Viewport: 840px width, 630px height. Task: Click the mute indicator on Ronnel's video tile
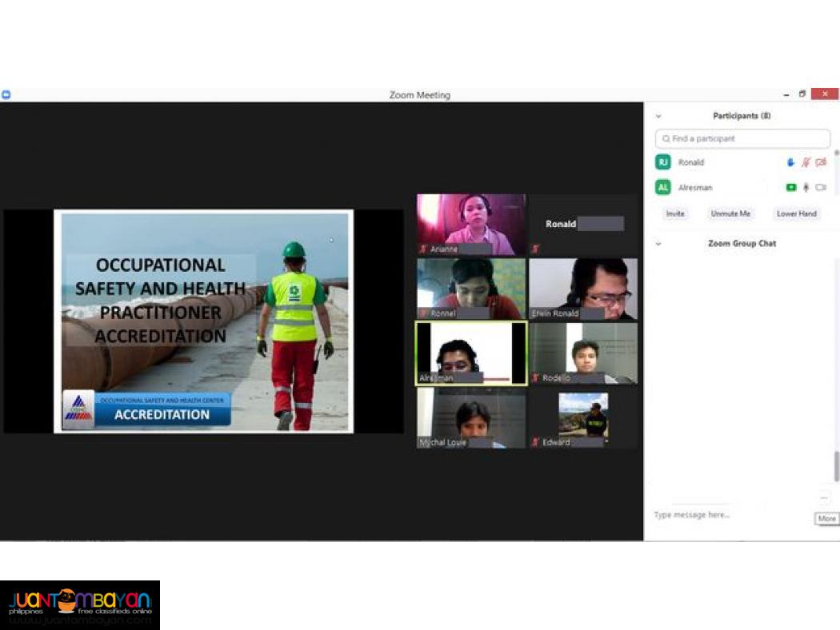(422, 313)
